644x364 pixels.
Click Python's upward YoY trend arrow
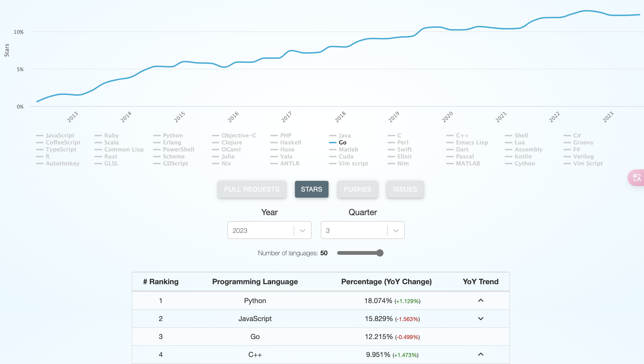pos(480,301)
